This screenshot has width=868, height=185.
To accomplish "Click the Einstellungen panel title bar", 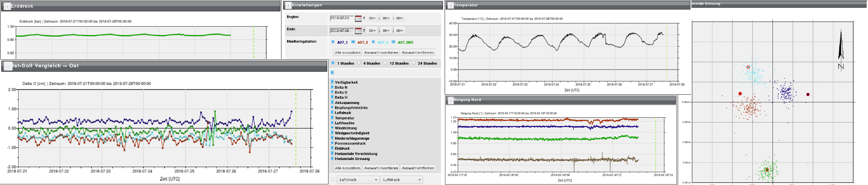I will 363,5.
